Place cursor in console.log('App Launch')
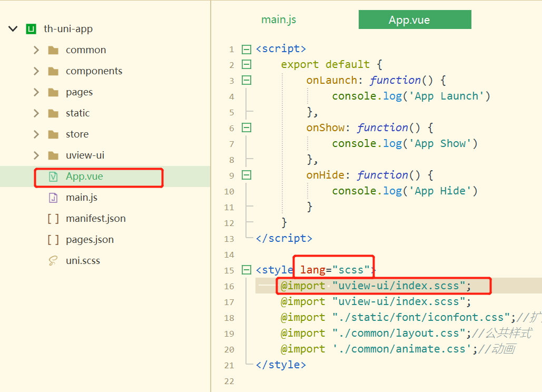 tap(411, 96)
